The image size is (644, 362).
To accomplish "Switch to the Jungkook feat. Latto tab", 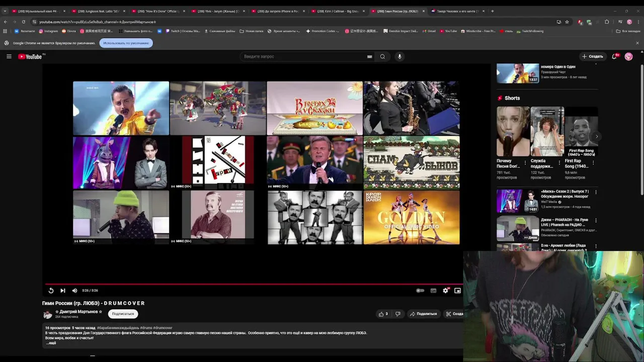I will 98,11.
